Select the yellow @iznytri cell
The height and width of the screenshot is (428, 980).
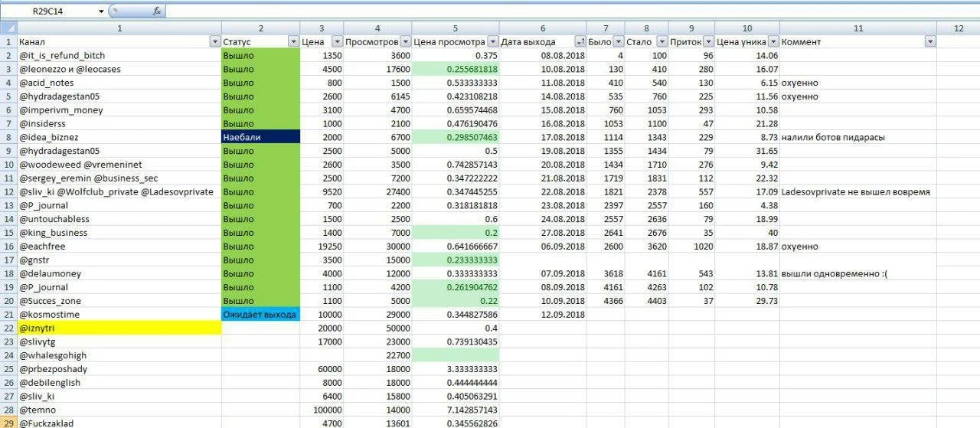tap(119, 328)
